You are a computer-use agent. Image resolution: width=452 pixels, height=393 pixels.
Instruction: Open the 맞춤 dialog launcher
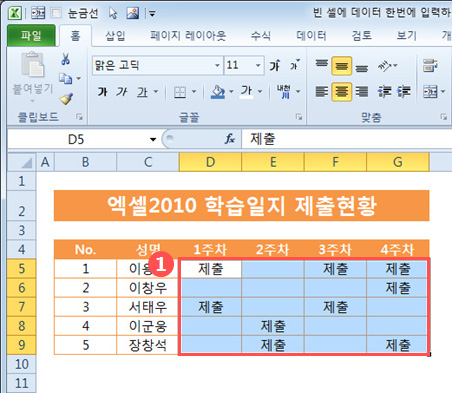coord(444,117)
